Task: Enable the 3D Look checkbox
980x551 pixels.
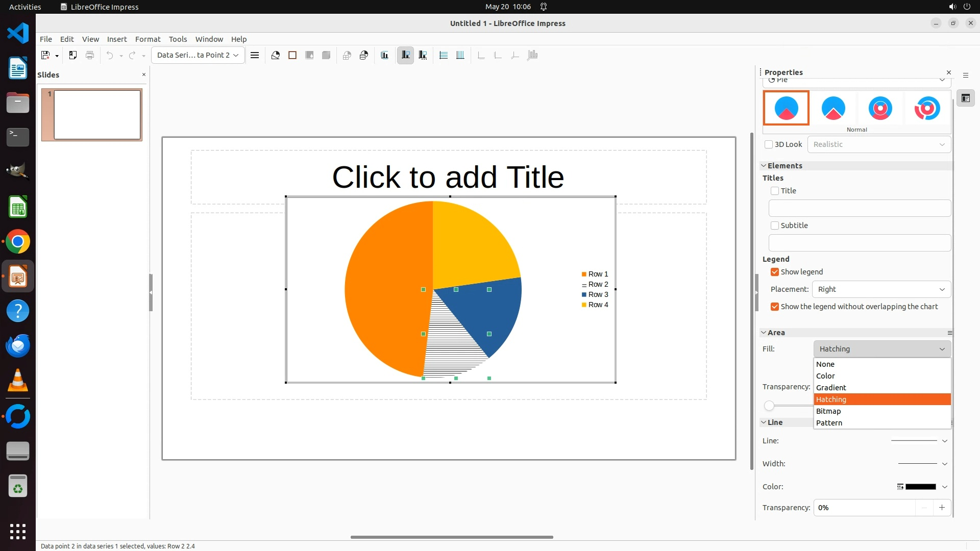Action: click(x=769, y=144)
